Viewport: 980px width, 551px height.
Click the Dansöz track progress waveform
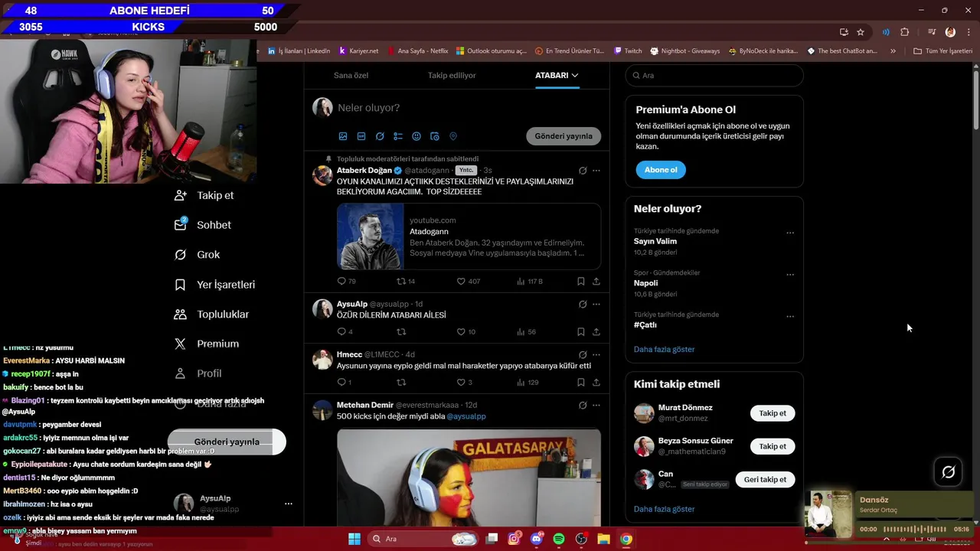tap(915, 529)
